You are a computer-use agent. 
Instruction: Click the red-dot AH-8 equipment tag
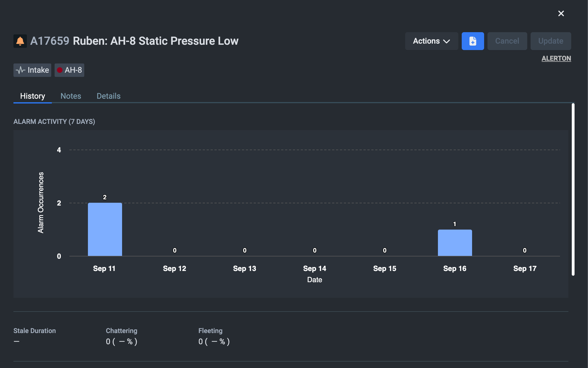(69, 70)
